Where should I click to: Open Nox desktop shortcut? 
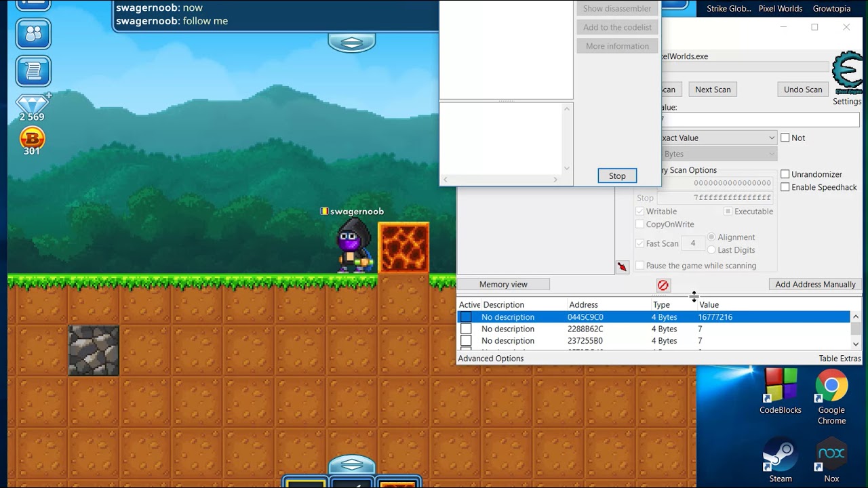point(831,460)
